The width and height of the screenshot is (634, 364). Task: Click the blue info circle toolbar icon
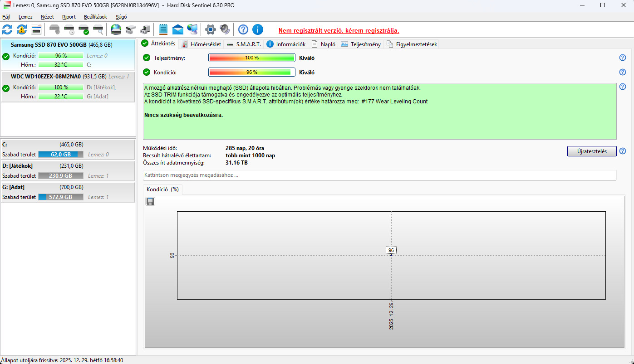click(258, 30)
